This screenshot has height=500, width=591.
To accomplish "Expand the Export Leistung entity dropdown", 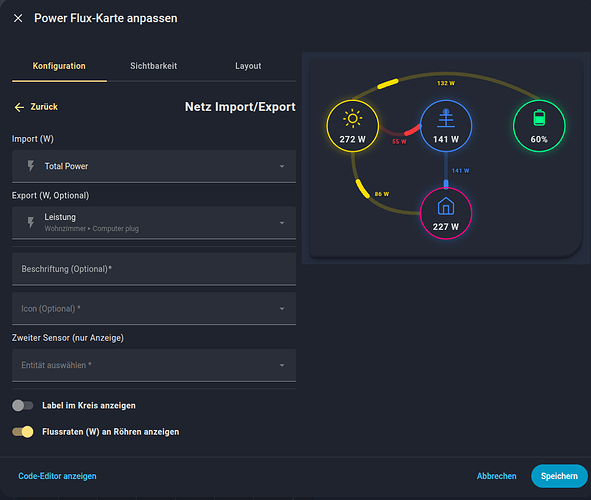I will 154,223.
